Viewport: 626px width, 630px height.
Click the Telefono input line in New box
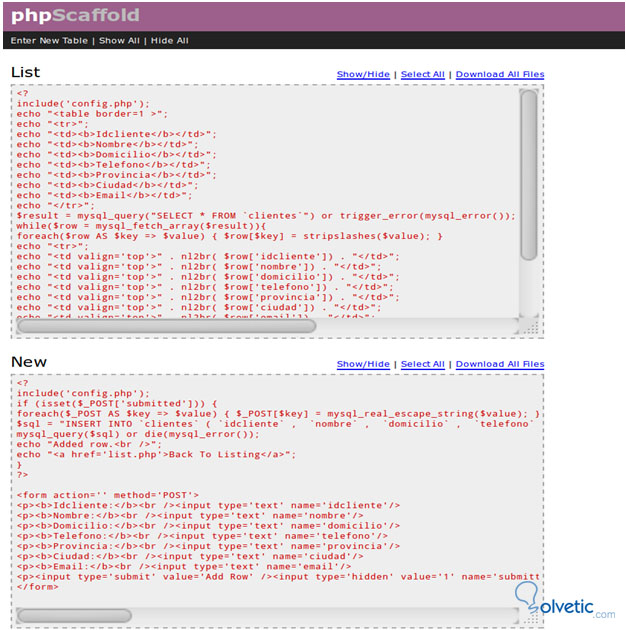coord(202,536)
